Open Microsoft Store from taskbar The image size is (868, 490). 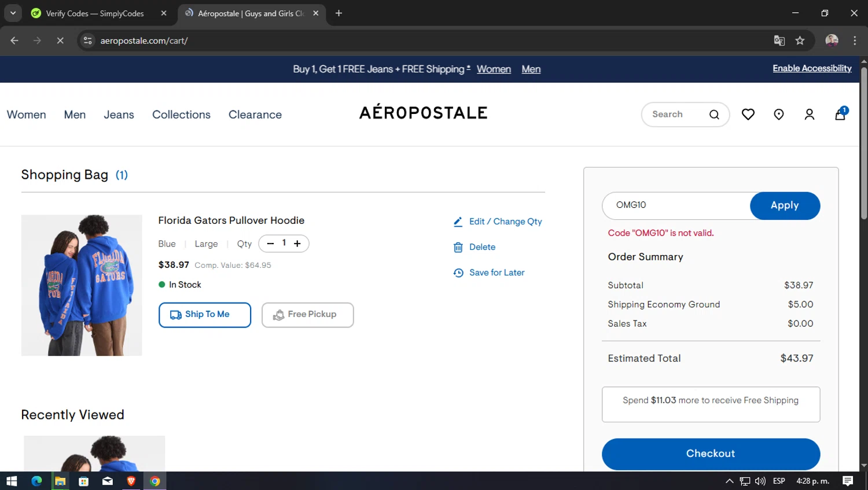pyautogui.click(x=84, y=481)
